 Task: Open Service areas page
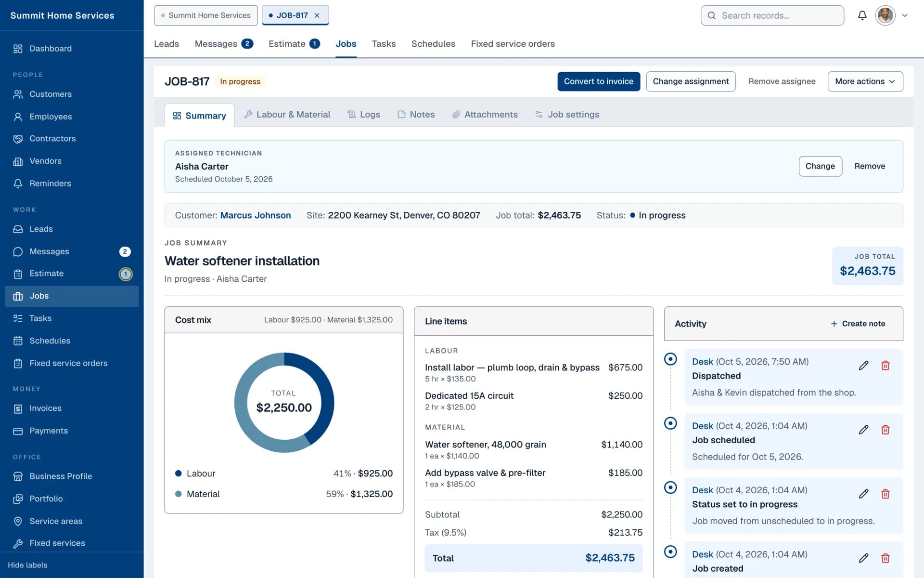pos(72,521)
